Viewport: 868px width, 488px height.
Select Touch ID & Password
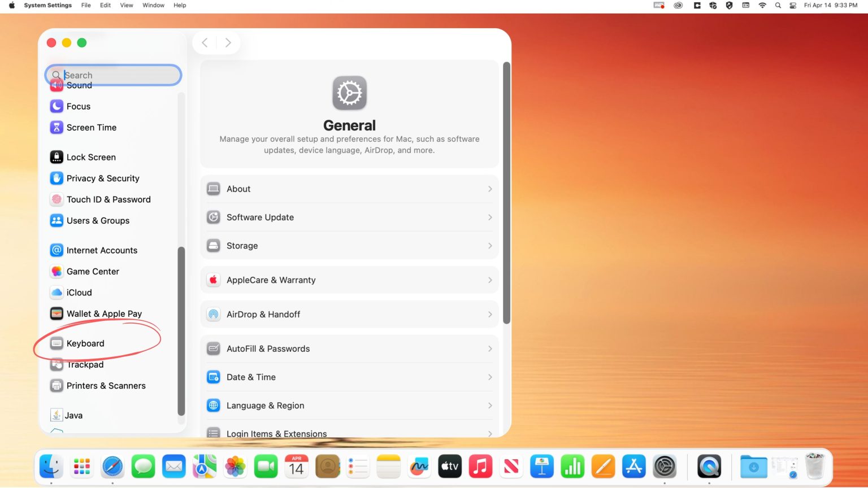(108, 199)
